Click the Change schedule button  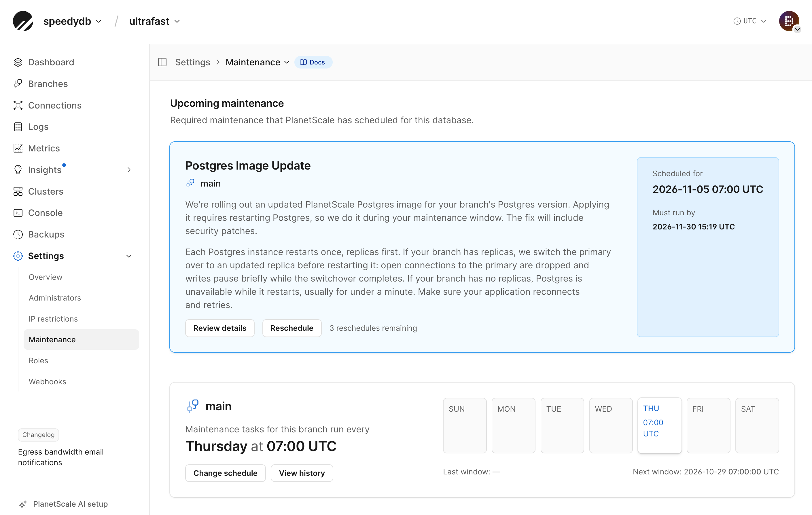click(225, 473)
